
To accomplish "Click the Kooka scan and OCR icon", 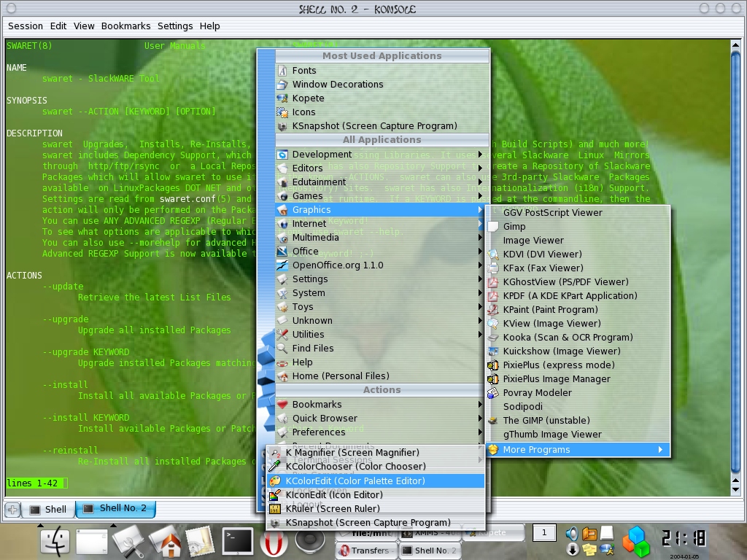I will (x=494, y=337).
